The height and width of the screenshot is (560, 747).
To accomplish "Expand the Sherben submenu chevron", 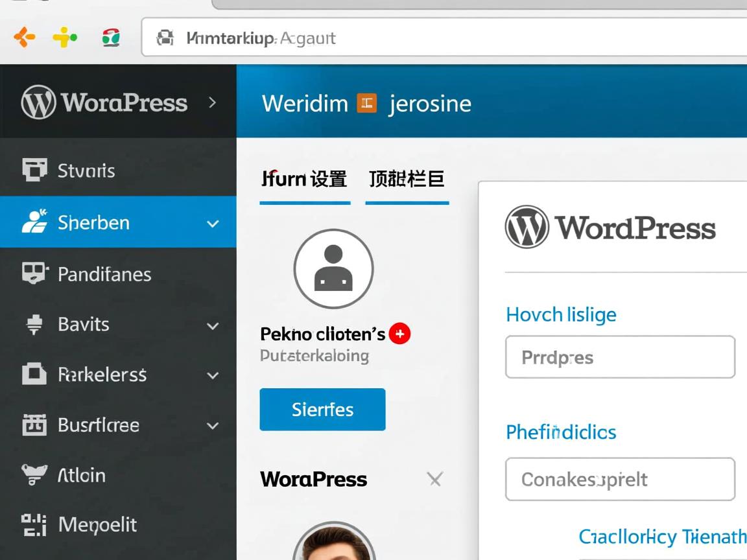I will point(213,224).
